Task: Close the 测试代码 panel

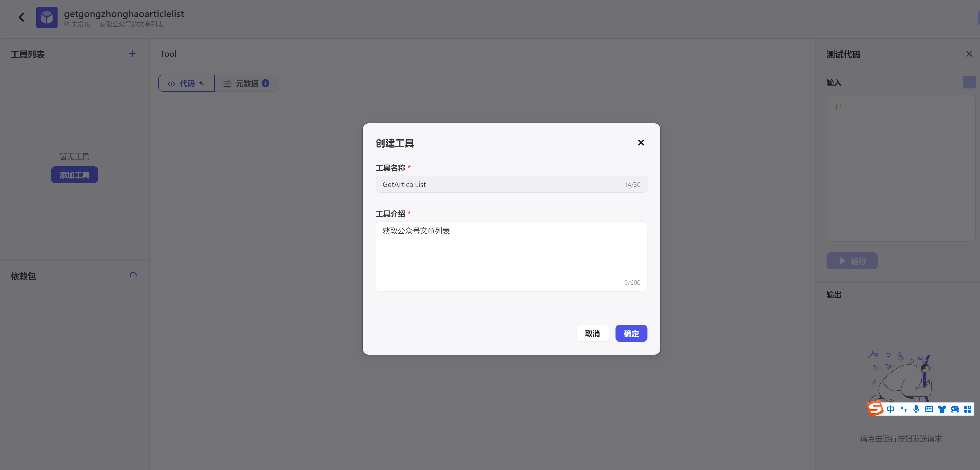Action: [969, 54]
